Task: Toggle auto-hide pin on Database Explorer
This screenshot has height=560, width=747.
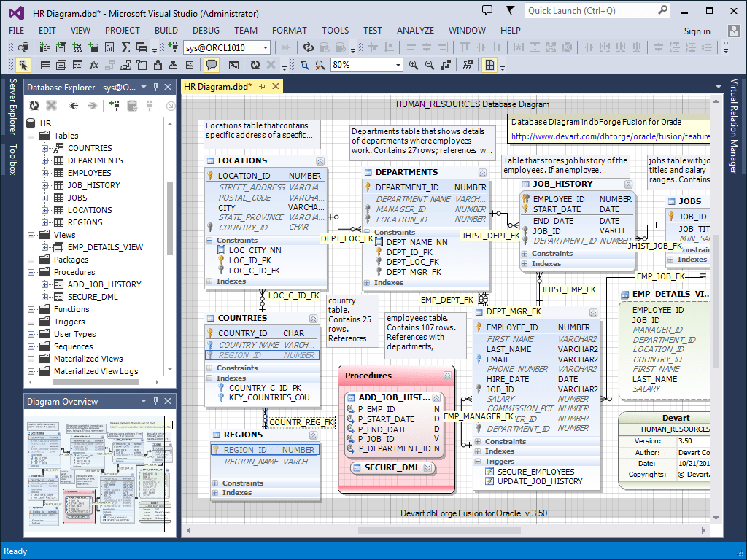Action: point(155,85)
